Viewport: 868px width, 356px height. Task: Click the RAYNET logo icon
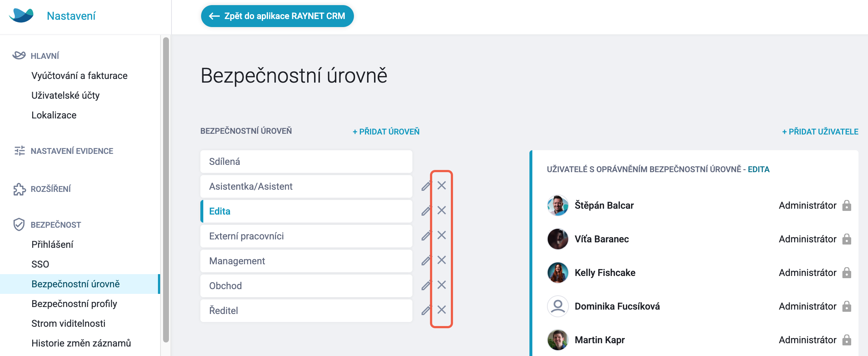coord(21,15)
